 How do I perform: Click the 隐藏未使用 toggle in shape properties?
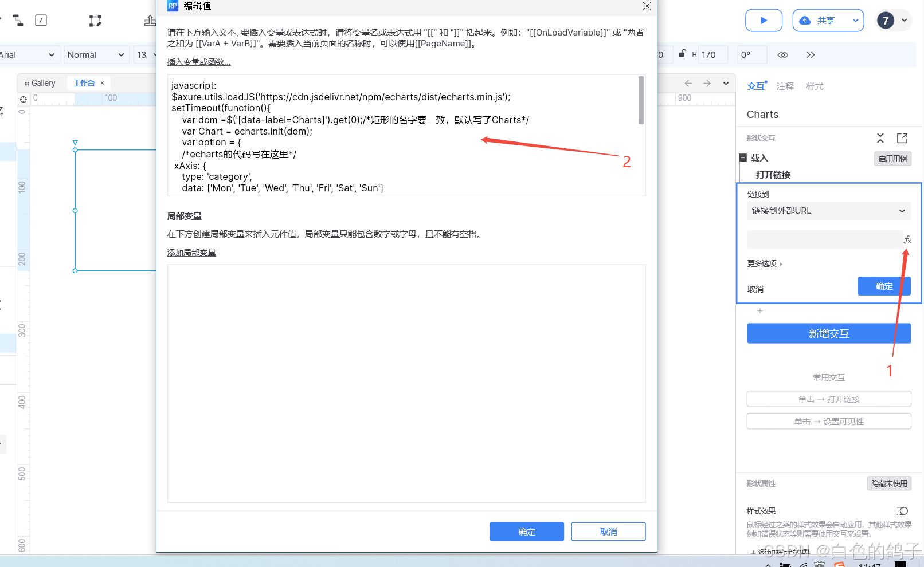889,483
